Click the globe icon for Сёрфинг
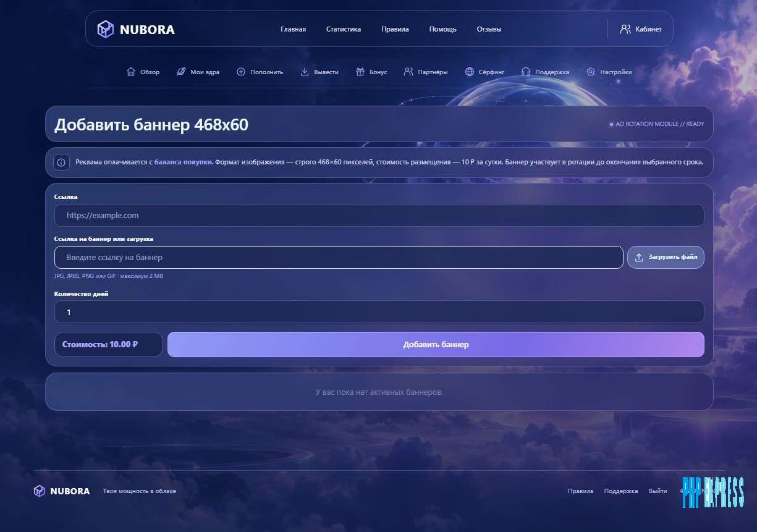The width and height of the screenshot is (757, 532). [470, 72]
